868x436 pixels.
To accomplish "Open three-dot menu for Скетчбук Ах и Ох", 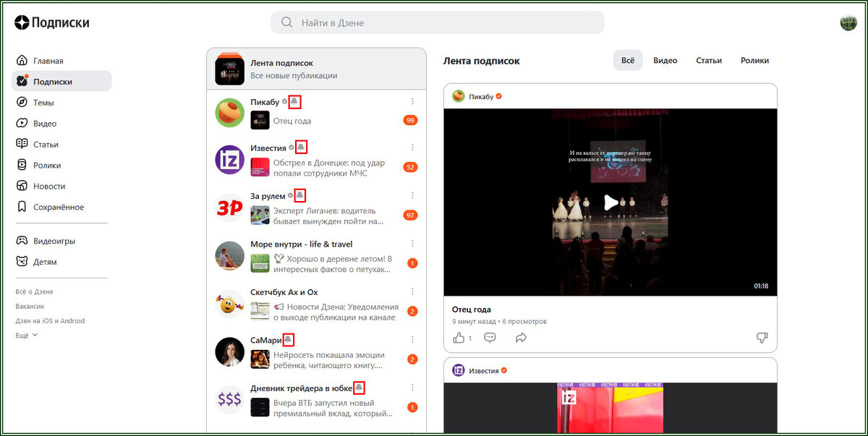I will [x=412, y=292].
